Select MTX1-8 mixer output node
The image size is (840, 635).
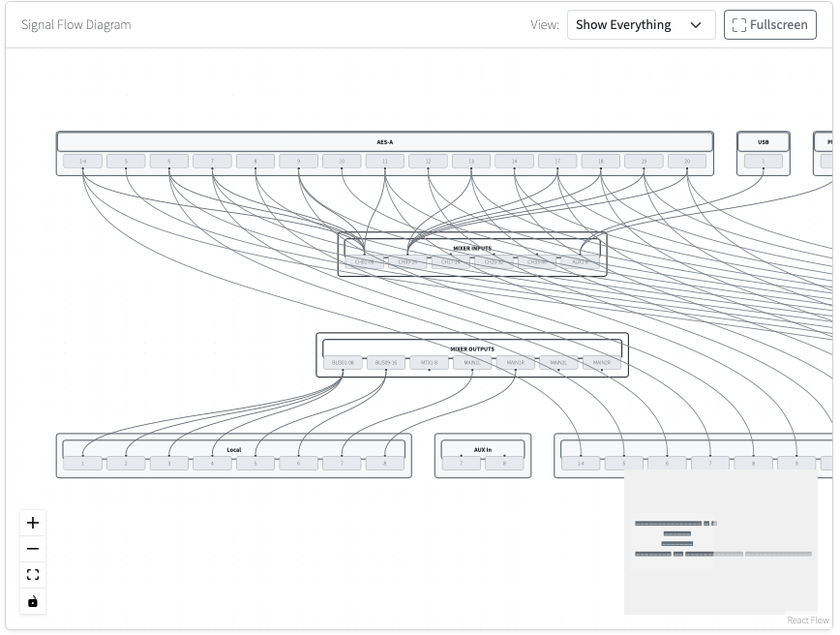click(429, 363)
